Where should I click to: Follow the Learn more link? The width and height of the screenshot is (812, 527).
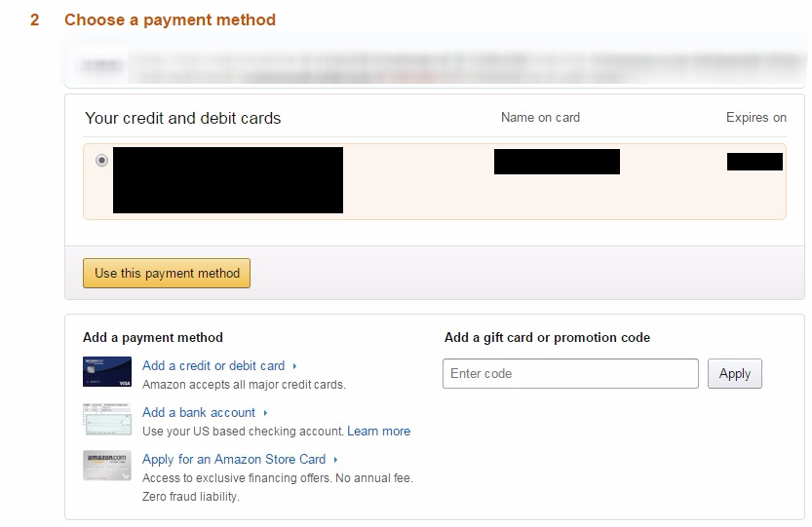click(378, 432)
